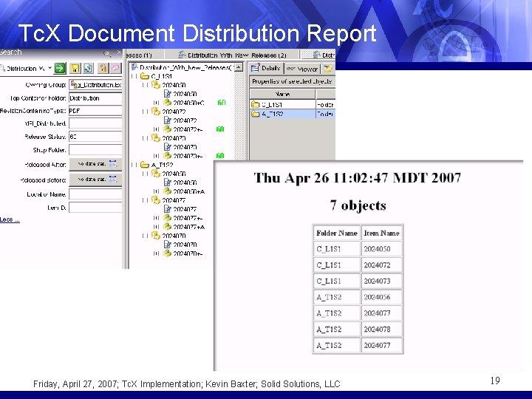
Task: Click the RevisionContainingType field
Action: (95, 111)
